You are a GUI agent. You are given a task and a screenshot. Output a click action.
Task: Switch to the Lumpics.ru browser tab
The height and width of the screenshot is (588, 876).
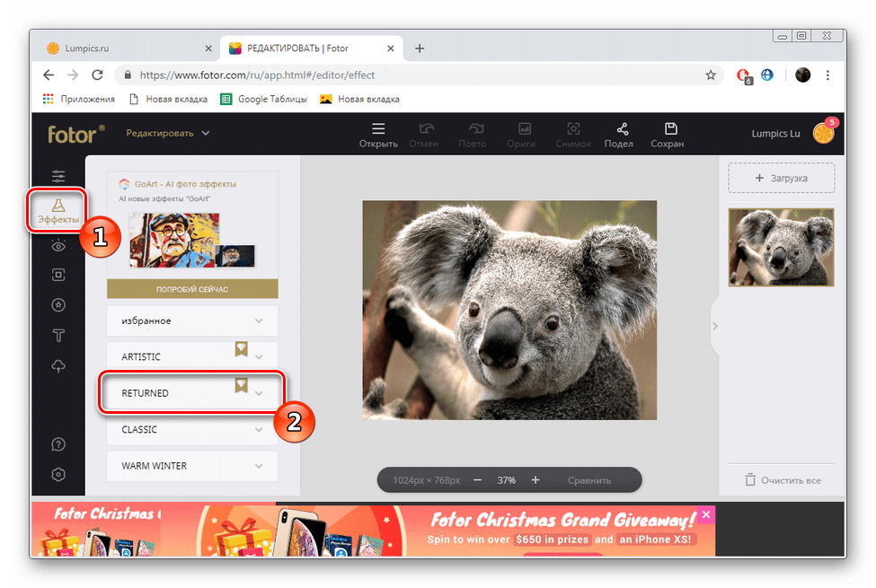130,48
